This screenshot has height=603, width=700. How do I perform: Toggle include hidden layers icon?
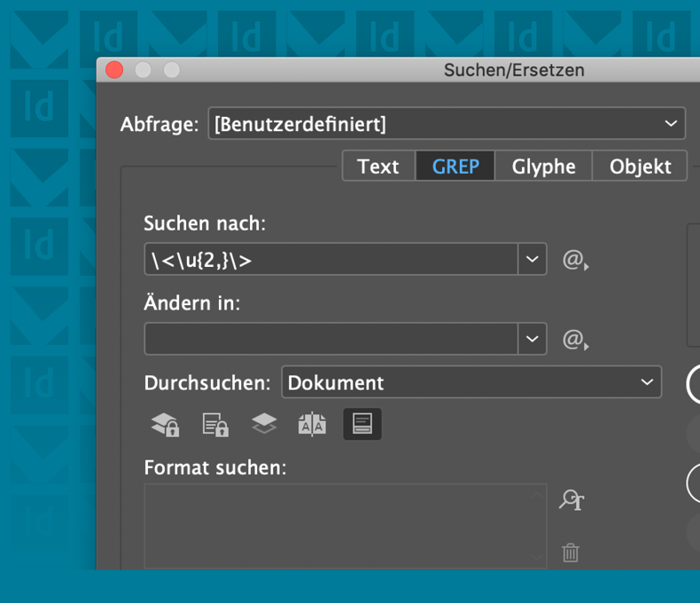(264, 424)
